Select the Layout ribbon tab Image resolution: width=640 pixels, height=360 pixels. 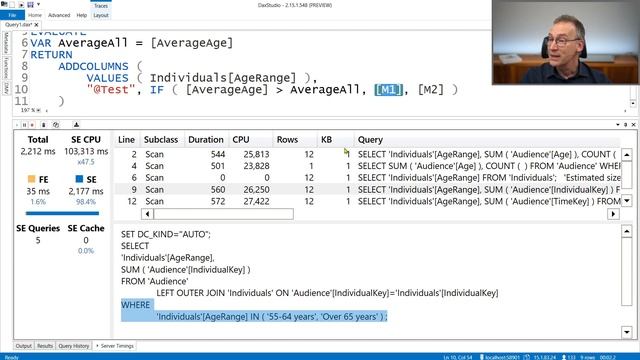[101, 15]
